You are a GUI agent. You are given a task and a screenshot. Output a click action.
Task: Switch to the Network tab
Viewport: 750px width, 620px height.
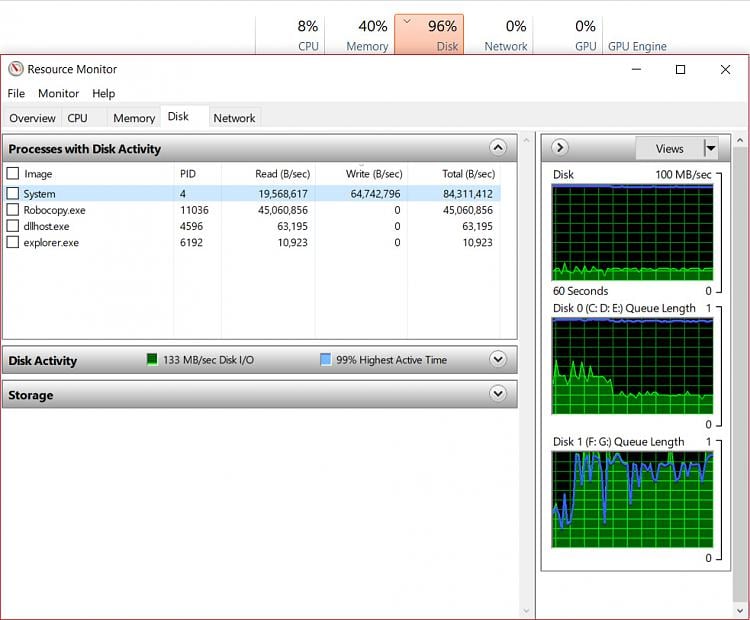(x=234, y=118)
